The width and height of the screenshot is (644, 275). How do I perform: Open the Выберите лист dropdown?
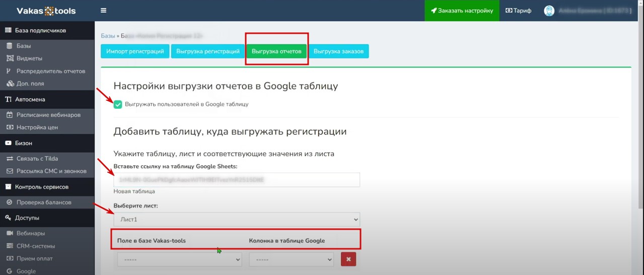coord(237,220)
